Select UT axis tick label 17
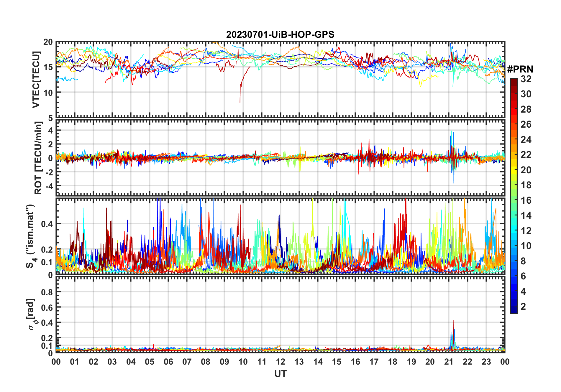This screenshot has height=392, width=561. 374,362
